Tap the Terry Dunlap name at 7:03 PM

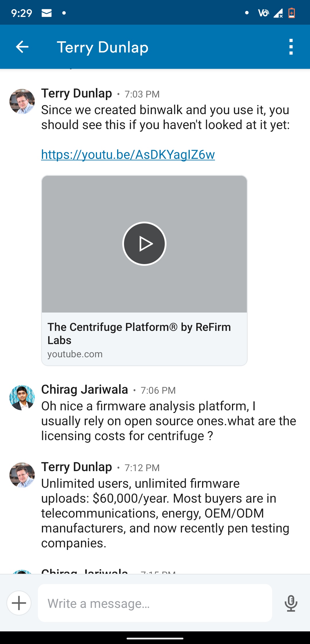tap(77, 93)
